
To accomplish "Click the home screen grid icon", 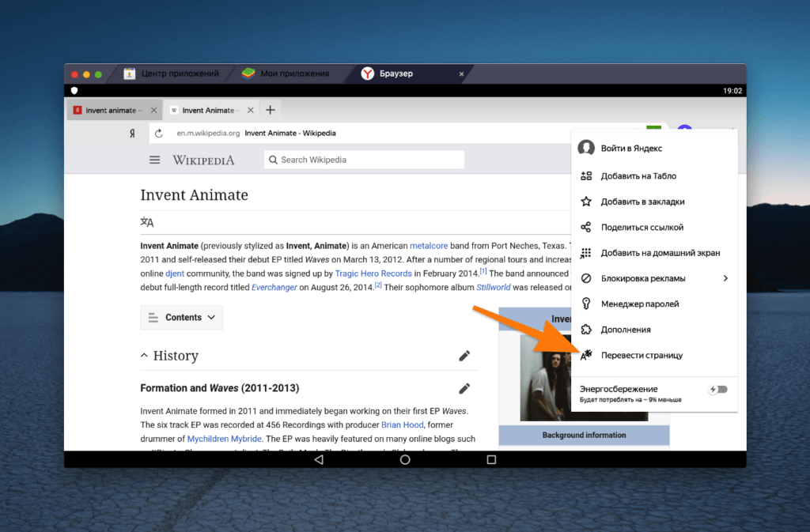I will click(x=586, y=253).
